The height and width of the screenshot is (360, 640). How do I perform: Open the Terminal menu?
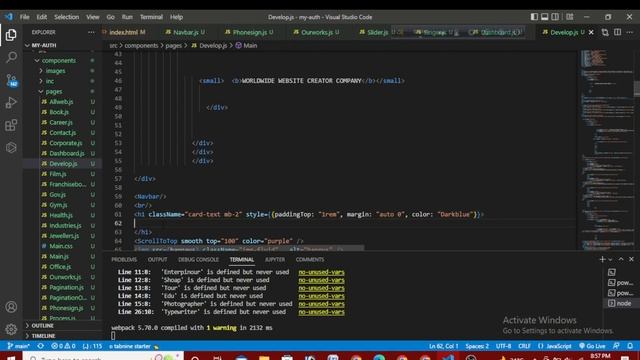(151, 17)
